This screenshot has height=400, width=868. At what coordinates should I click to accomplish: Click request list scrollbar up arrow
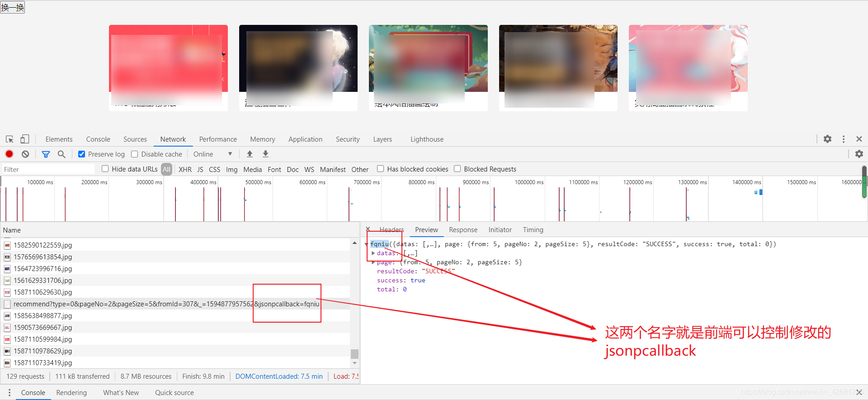click(354, 243)
